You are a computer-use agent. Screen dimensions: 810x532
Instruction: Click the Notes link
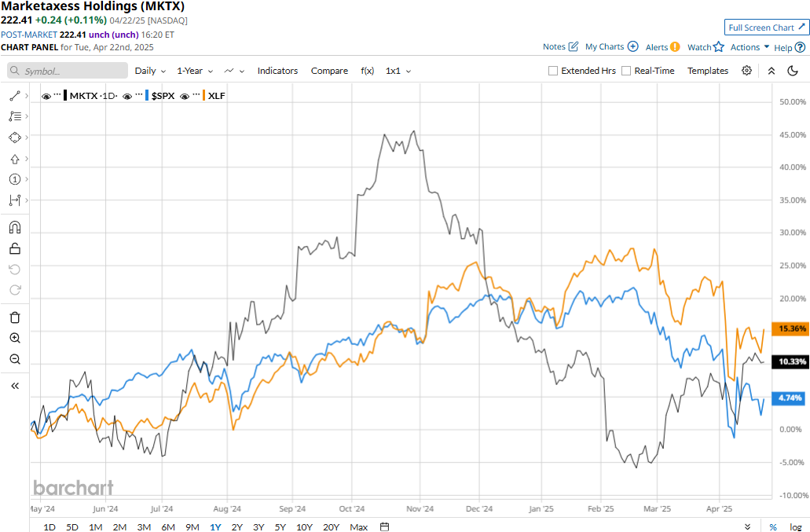554,46
